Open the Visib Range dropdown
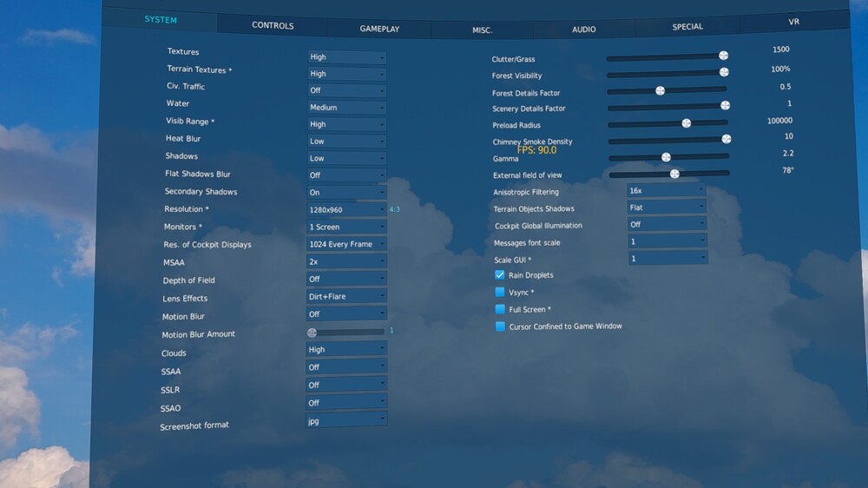Image resolution: width=868 pixels, height=488 pixels. pos(347,124)
